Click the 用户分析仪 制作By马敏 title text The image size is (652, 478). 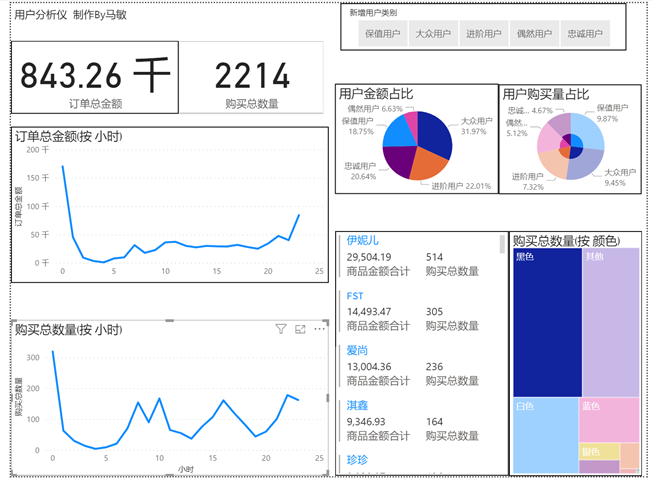[70, 15]
